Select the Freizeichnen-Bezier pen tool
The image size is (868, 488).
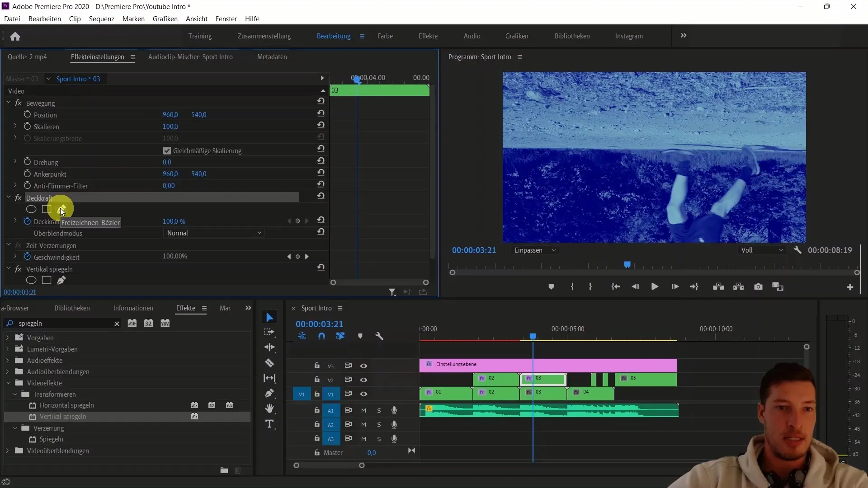[x=62, y=209]
